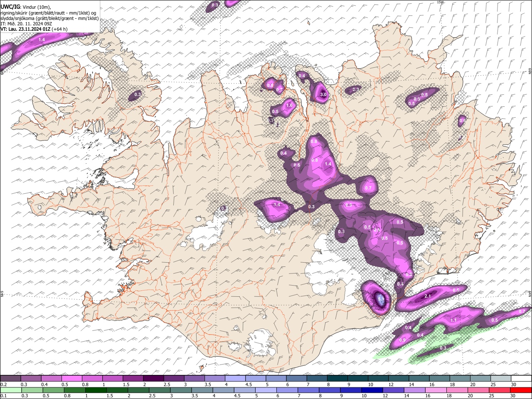
Task: Click the 'VT: Lau. 23.11.2024 01Z (+64 h)' text
Action: 34,29
